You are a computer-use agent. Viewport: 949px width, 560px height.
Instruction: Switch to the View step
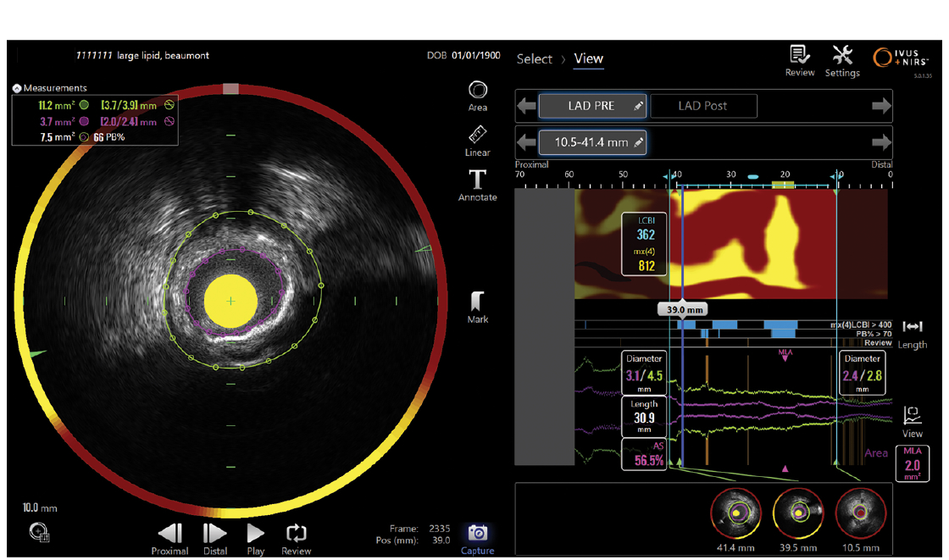[588, 58]
